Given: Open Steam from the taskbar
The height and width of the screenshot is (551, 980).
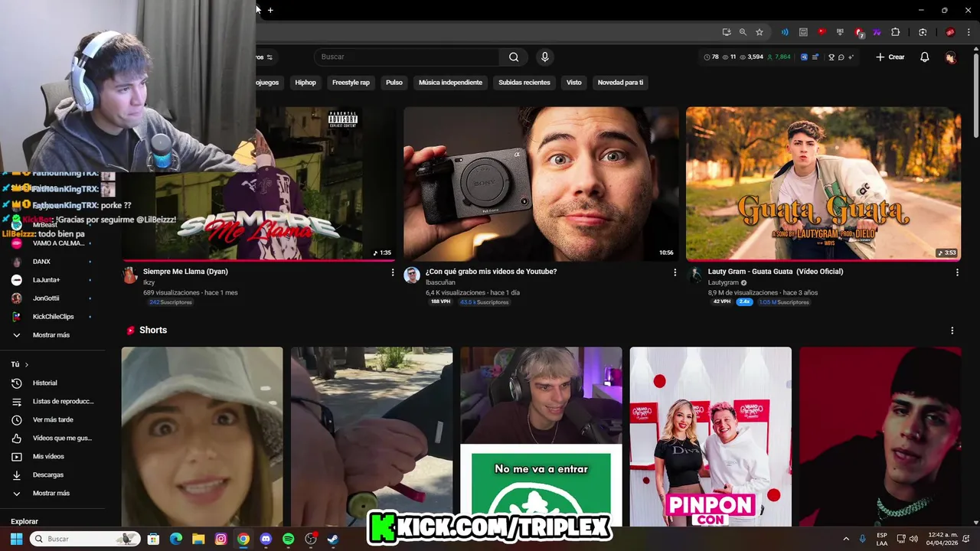Looking at the screenshot, I should click(x=332, y=539).
